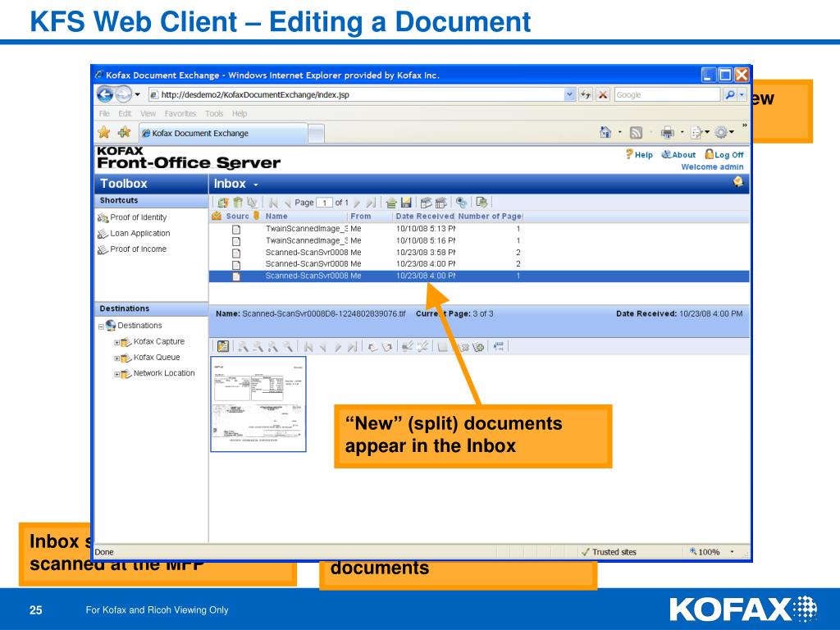840x630 pixels.
Task: Go to last page in document viewer toolbar
Action: click(352, 347)
